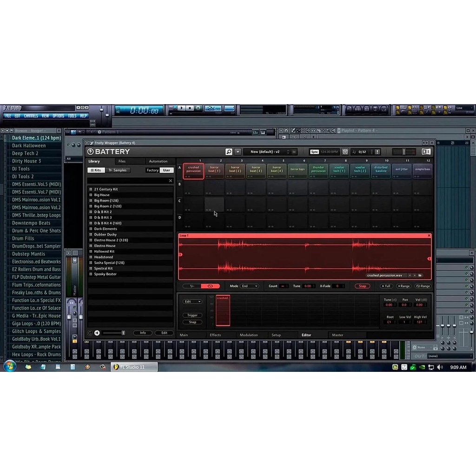This screenshot has height=476, width=476.
Task: Select the simple bass cell
Action: 422,171
